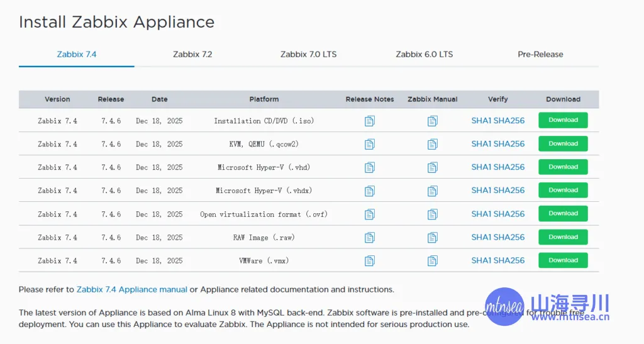The width and height of the screenshot is (644, 344).
Task: Download the Microsoft Hyper-V (.vhdx) appliance
Action: 563,190
